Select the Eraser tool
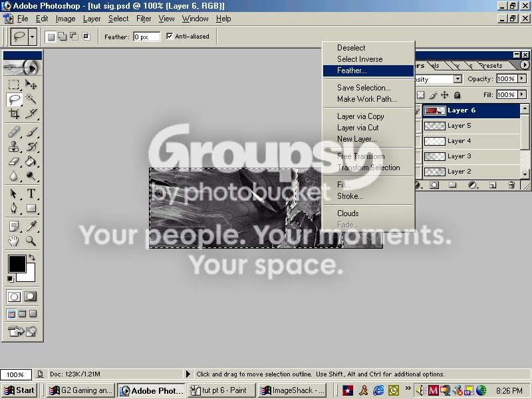The width and height of the screenshot is (532, 399). pos(13,162)
